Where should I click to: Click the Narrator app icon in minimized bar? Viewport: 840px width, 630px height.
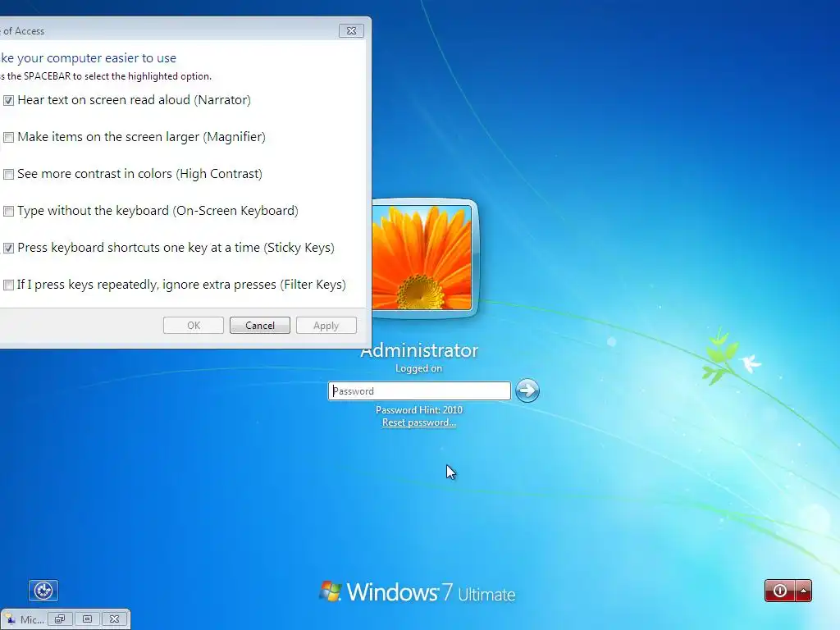[11, 619]
